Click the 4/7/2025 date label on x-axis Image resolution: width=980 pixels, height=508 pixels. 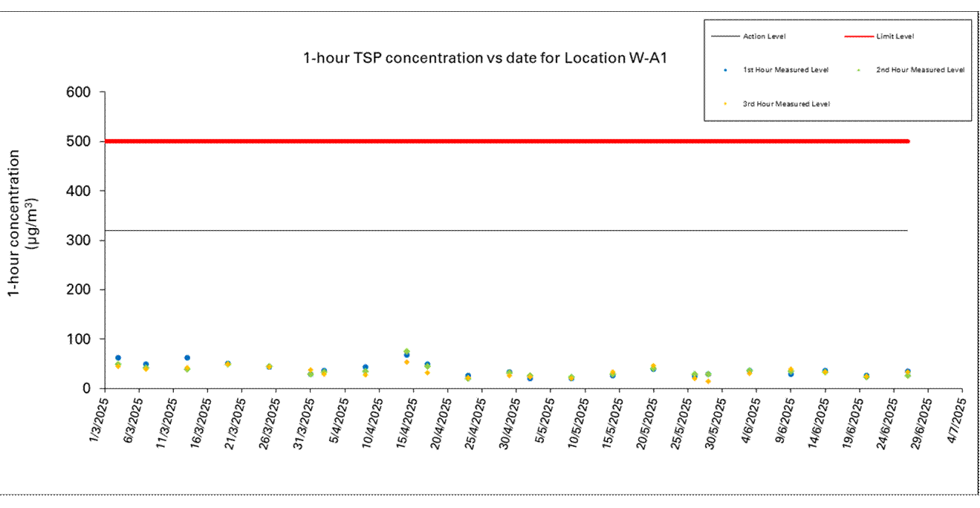click(x=954, y=418)
